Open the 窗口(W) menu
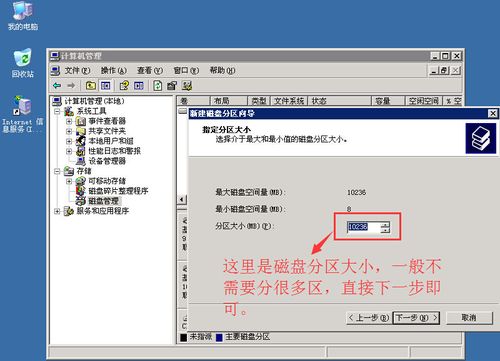500x361 pixels. [x=186, y=70]
